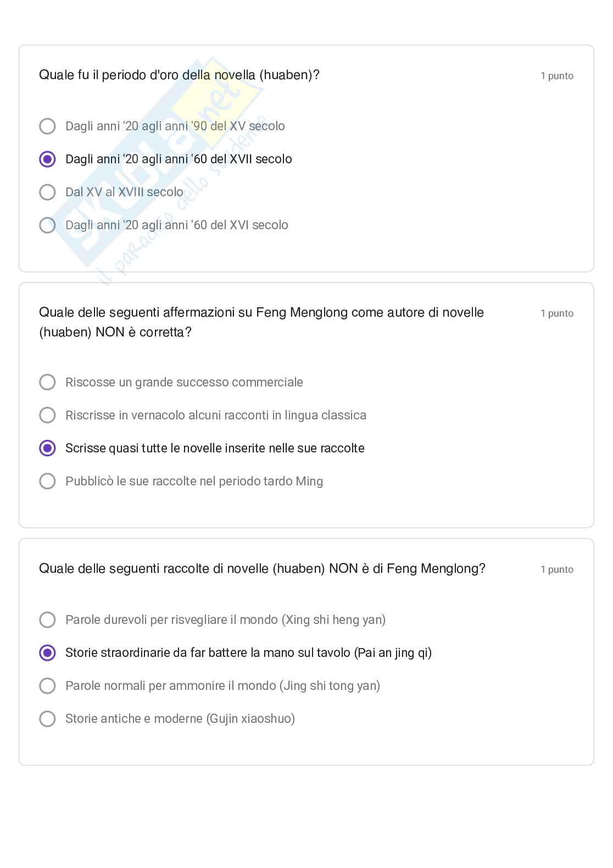Image resolution: width=613 pixels, height=868 pixels.
Task: Select the "Xing shi heng yan" option
Action: [x=48, y=620]
